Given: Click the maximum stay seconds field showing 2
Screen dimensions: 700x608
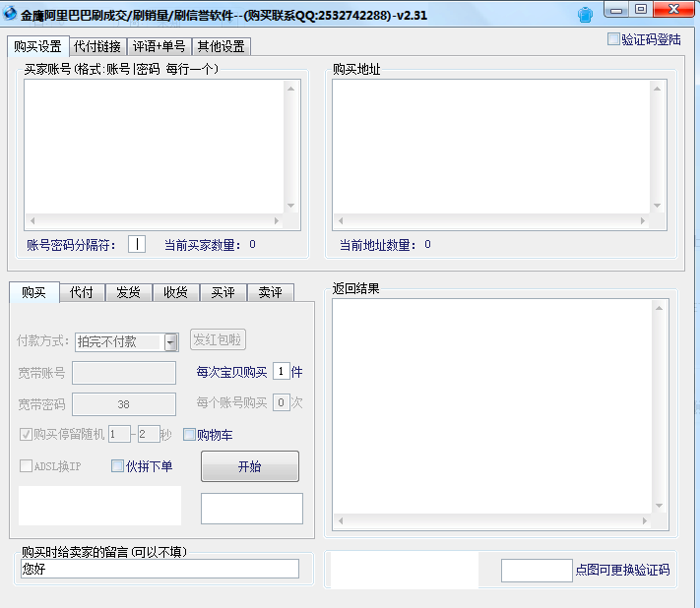Looking at the screenshot, I should click(149, 434).
